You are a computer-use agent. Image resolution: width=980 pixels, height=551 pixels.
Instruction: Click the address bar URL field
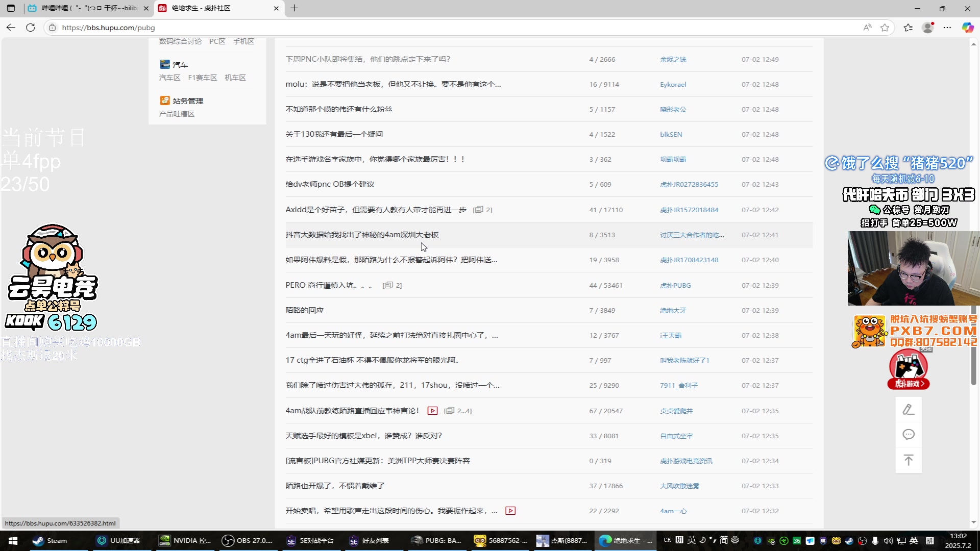click(449, 28)
